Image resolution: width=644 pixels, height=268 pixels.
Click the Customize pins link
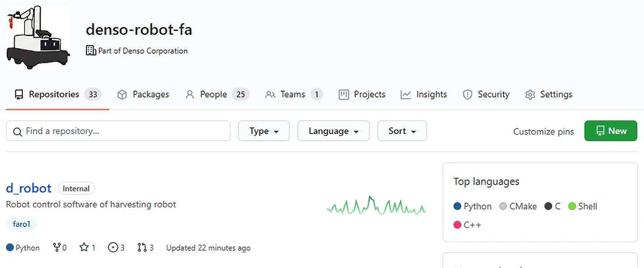543,131
